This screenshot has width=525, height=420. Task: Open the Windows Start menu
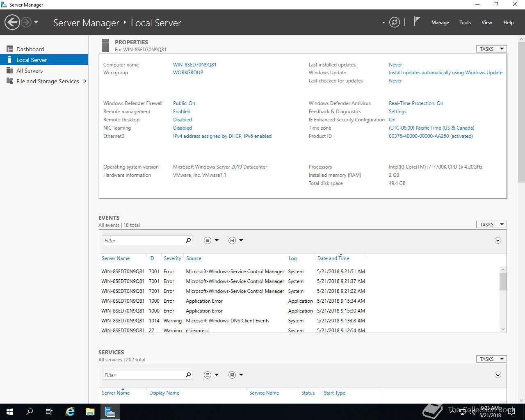pos(10,412)
